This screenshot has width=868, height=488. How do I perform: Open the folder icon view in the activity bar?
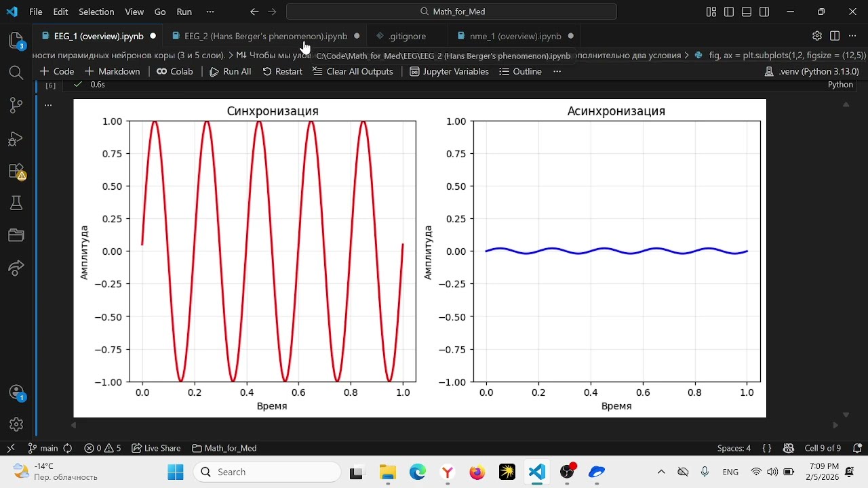click(16, 235)
